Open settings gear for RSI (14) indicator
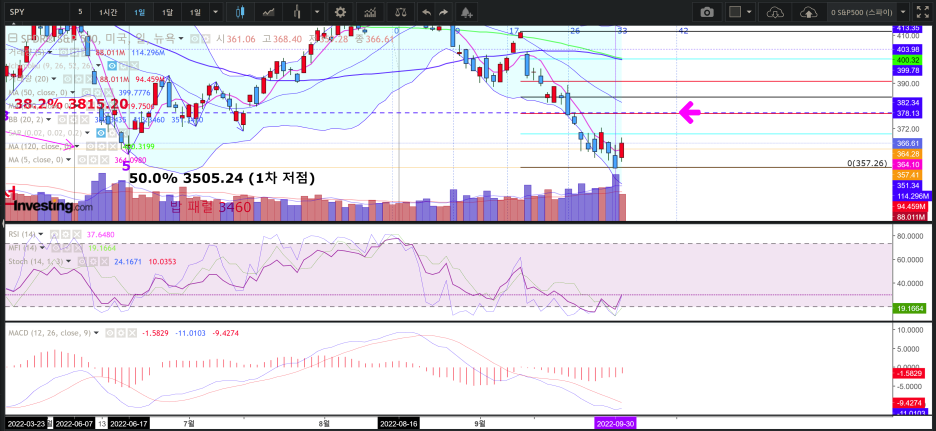 coord(66,235)
